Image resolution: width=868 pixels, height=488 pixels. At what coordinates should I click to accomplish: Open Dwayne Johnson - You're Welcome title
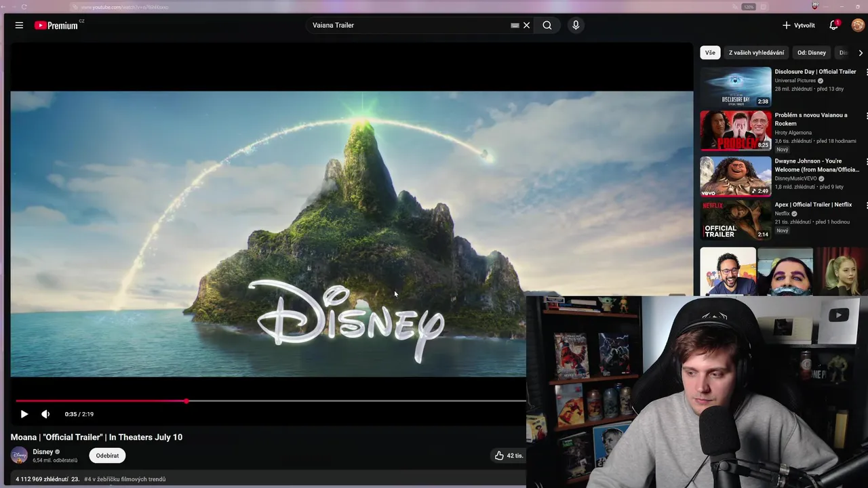point(817,165)
